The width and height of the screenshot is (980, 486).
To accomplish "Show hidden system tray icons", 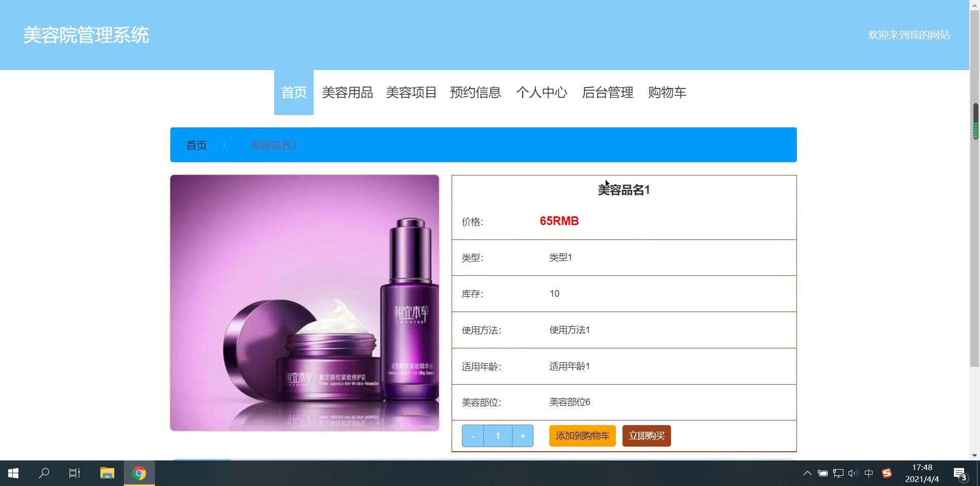I will (x=807, y=473).
